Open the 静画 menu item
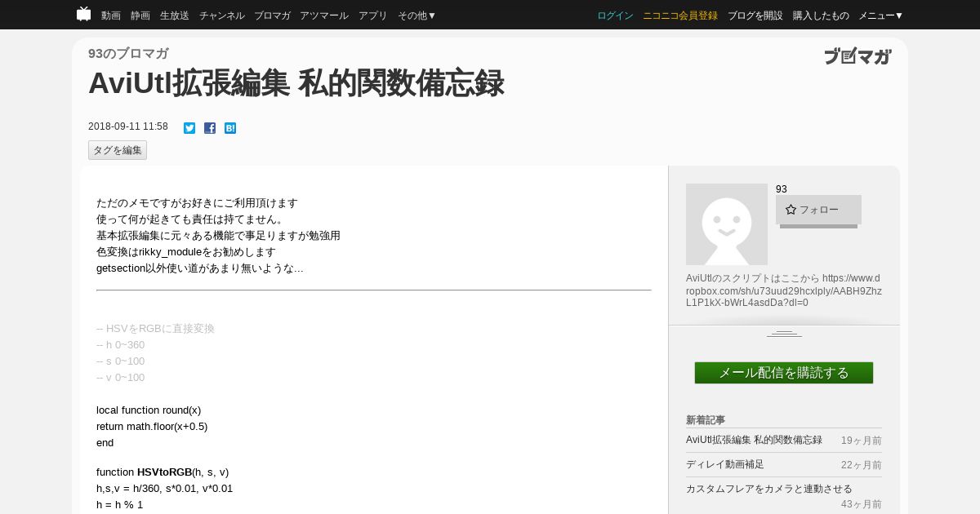Image resolution: width=980 pixels, height=514 pixels. click(x=140, y=16)
